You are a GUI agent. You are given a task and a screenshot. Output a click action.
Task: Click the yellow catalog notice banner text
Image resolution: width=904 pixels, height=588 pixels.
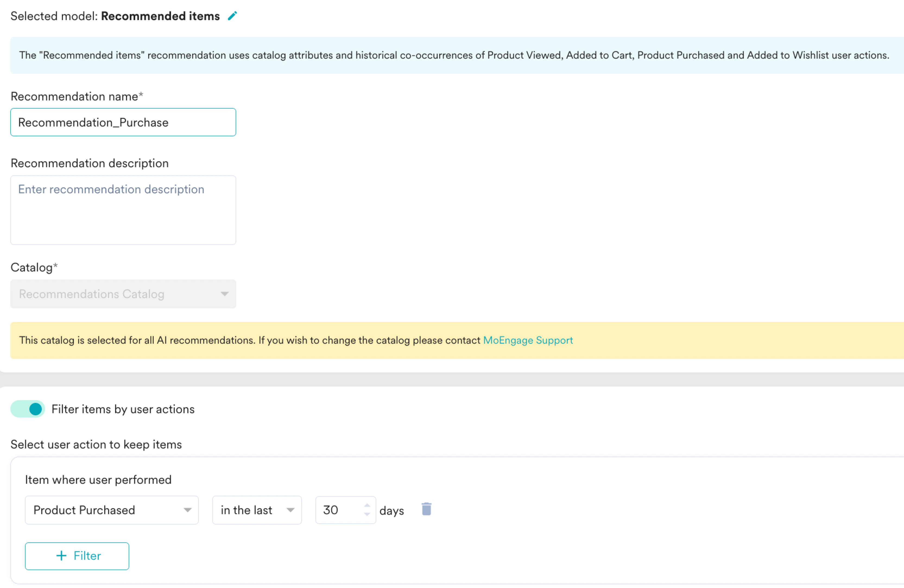tap(249, 340)
